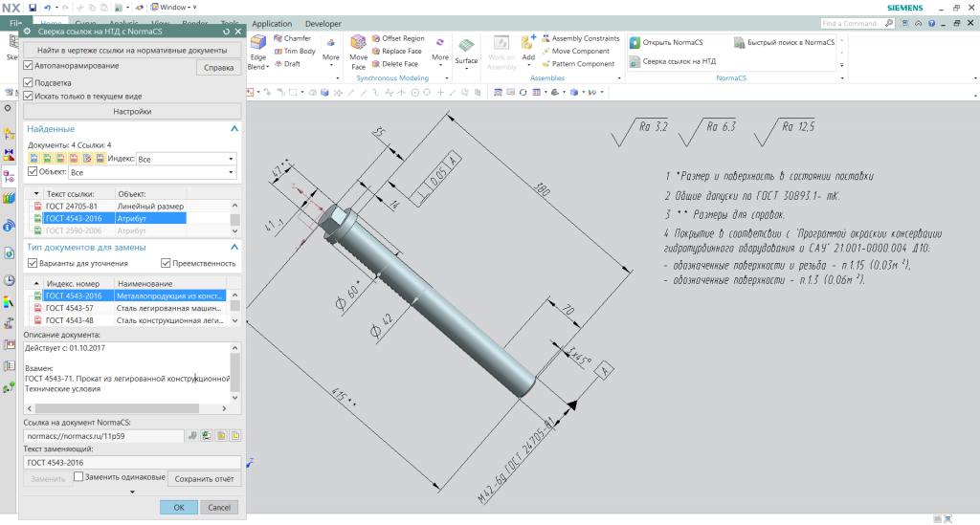This screenshot has width=980, height=525.
Task: Toggle Преемственность checkbox
Action: pyautogui.click(x=166, y=263)
